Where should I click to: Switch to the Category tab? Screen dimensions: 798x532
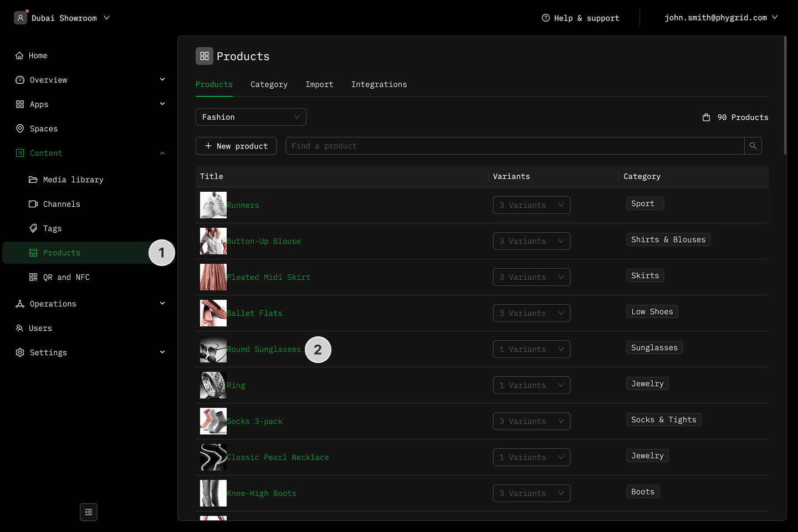[x=269, y=84]
